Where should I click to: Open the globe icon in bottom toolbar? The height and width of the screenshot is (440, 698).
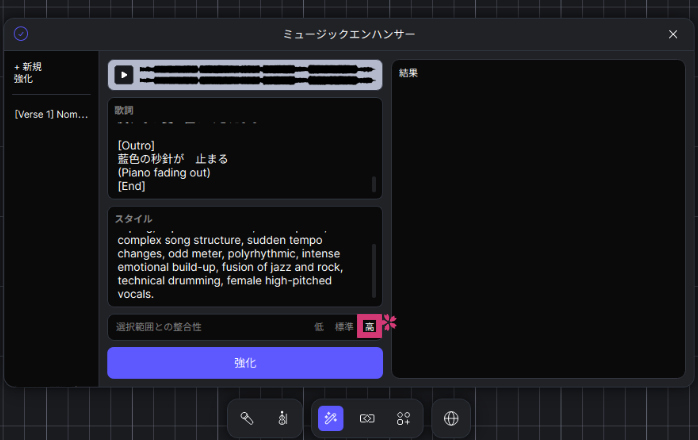tap(451, 418)
